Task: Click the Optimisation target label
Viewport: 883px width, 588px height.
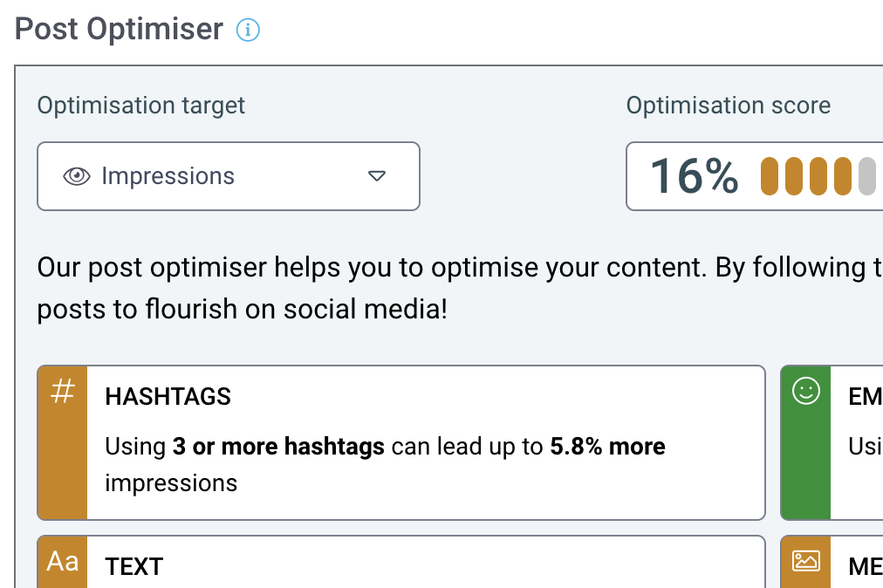Action: click(140, 106)
